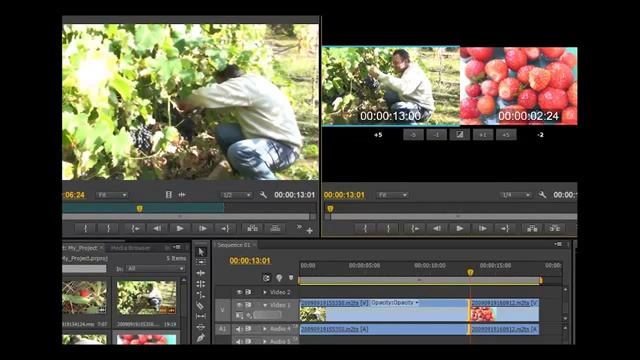Step back one frame in right monitor
The width and height of the screenshot is (640, 360).
pyautogui.click(x=437, y=229)
